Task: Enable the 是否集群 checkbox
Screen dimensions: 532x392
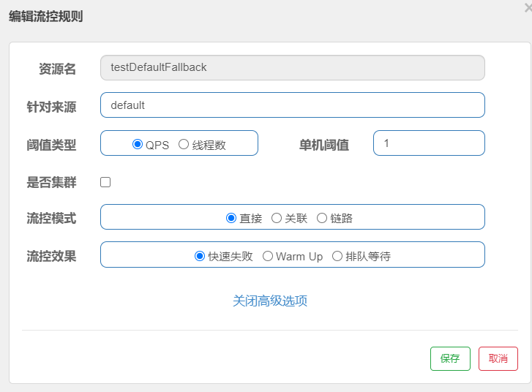Action: pyautogui.click(x=105, y=182)
